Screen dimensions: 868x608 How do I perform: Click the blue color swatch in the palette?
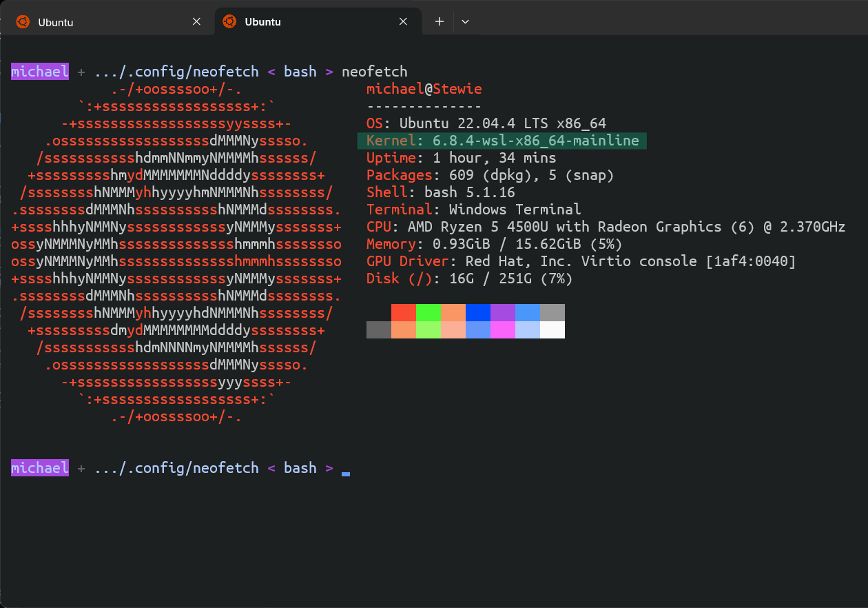477,313
